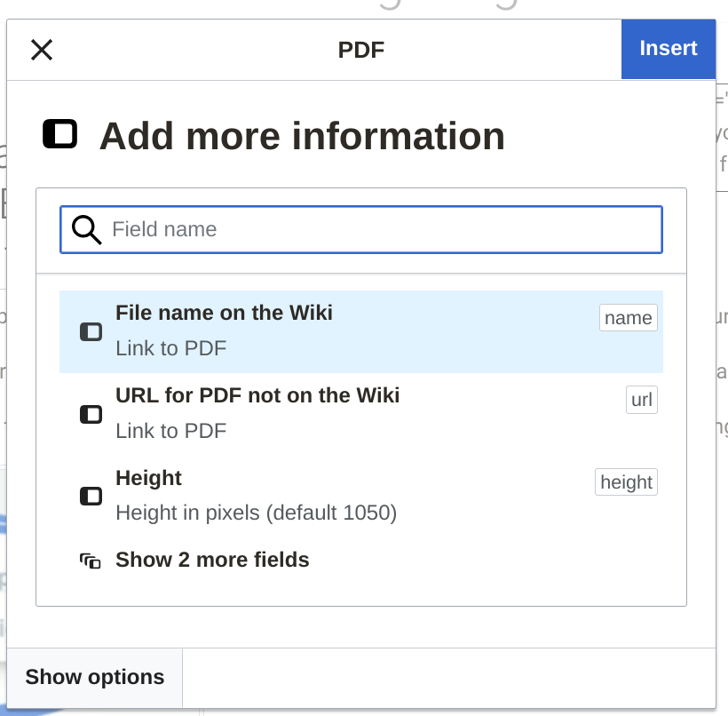Expand Show 2 more fields
Image resolution: width=728 pixels, height=716 pixels.
[x=212, y=560]
